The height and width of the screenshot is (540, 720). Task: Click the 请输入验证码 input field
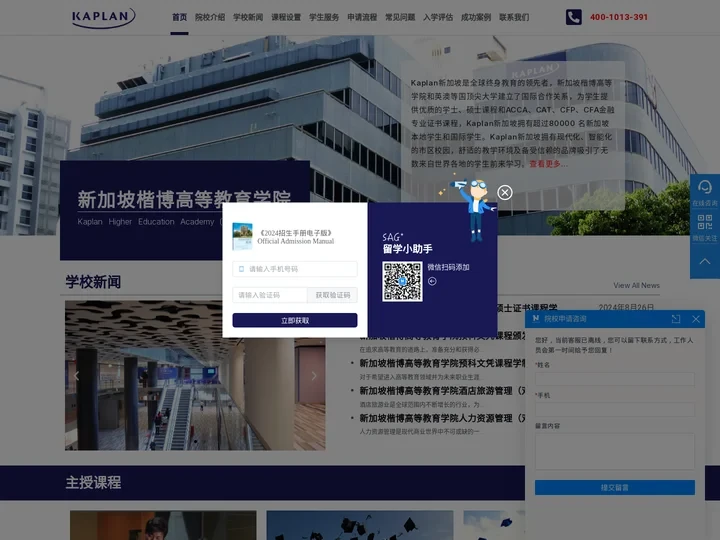click(x=270, y=295)
